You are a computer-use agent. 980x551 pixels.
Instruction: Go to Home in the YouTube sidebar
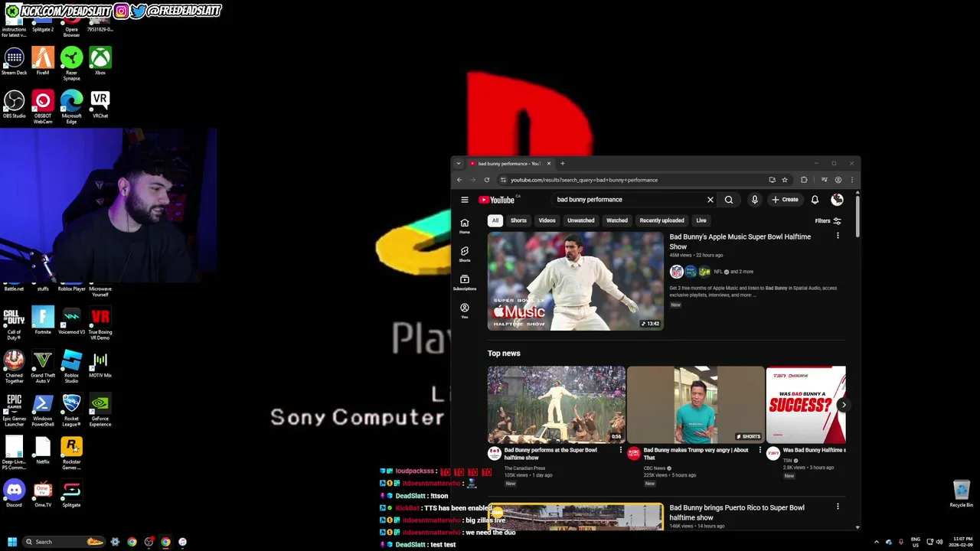click(464, 227)
